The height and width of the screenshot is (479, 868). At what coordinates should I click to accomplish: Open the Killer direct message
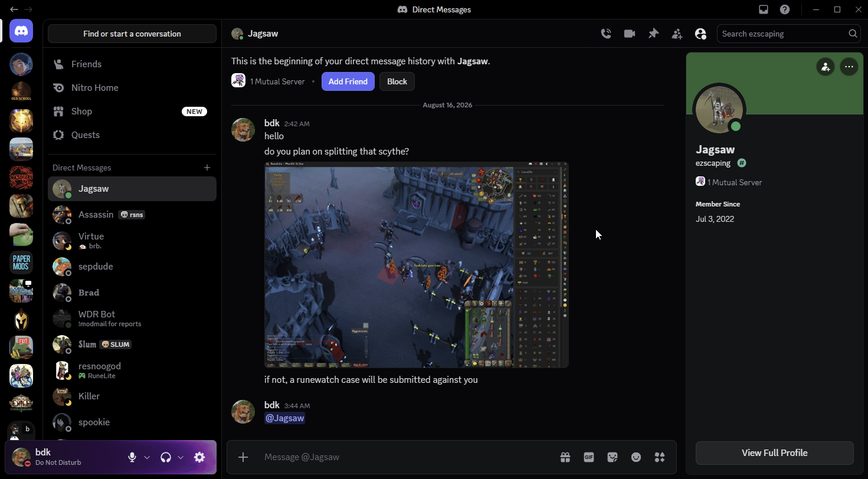132,396
